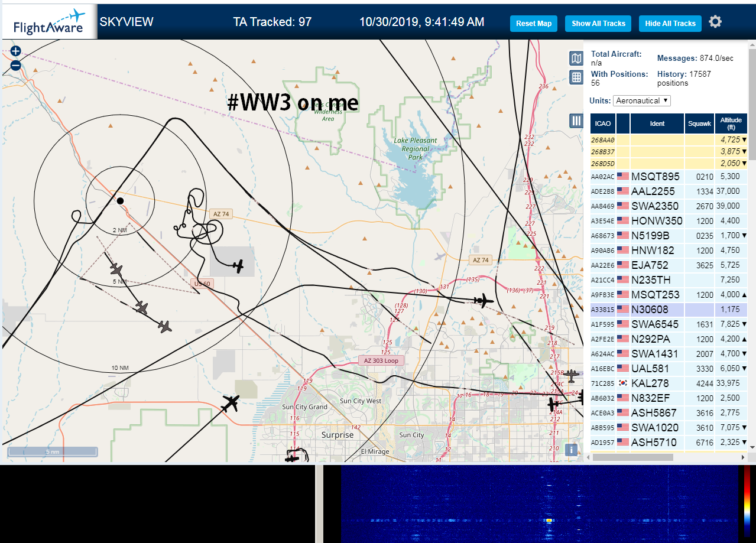Click the Lake Pleasant Regional Park label
Image resolution: width=756 pixels, height=543 pixels.
415,149
